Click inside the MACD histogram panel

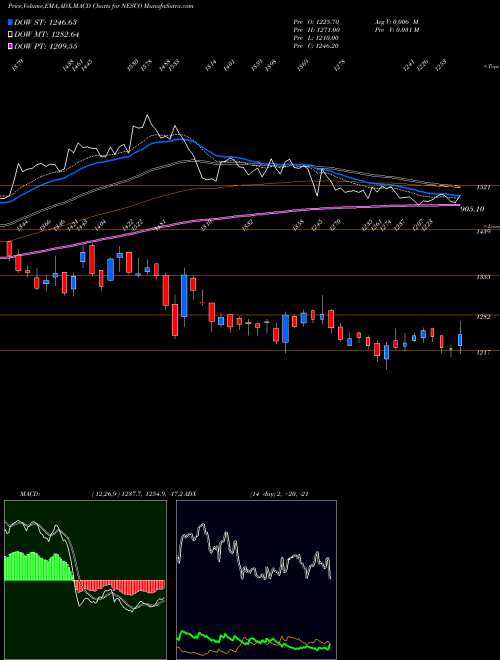(x=85, y=580)
